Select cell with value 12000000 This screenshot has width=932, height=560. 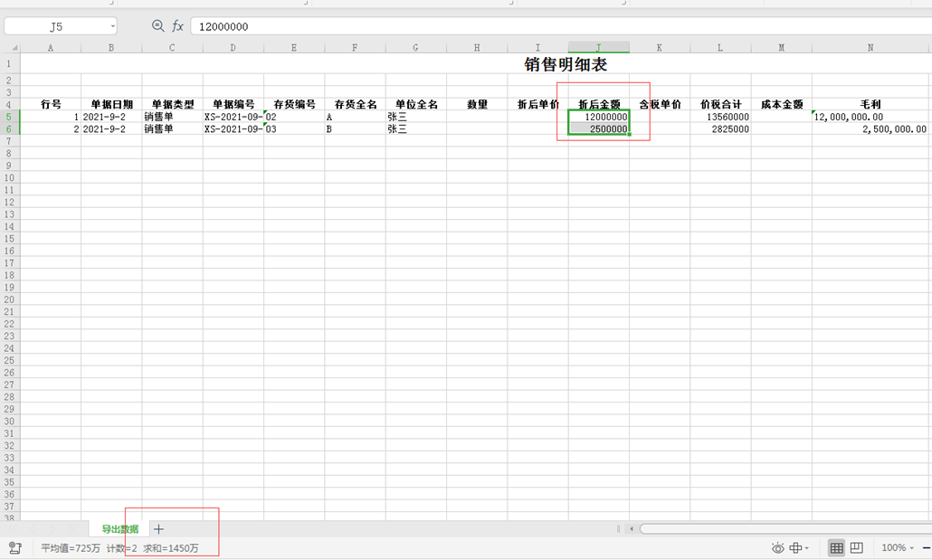click(599, 117)
